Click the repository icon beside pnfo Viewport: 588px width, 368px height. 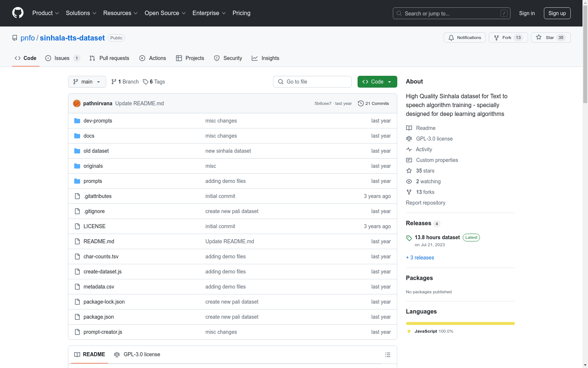pyautogui.click(x=15, y=38)
